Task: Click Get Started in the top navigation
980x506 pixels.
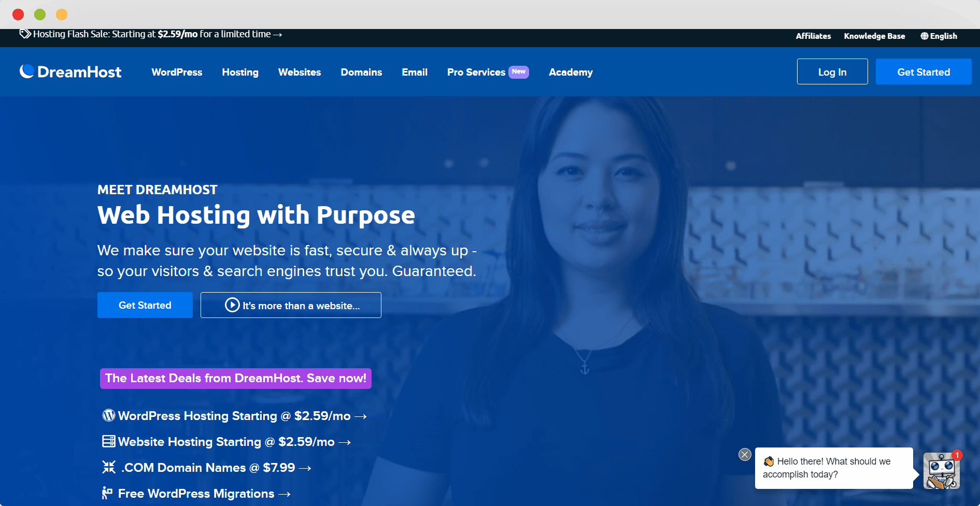Action: pyautogui.click(x=924, y=71)
